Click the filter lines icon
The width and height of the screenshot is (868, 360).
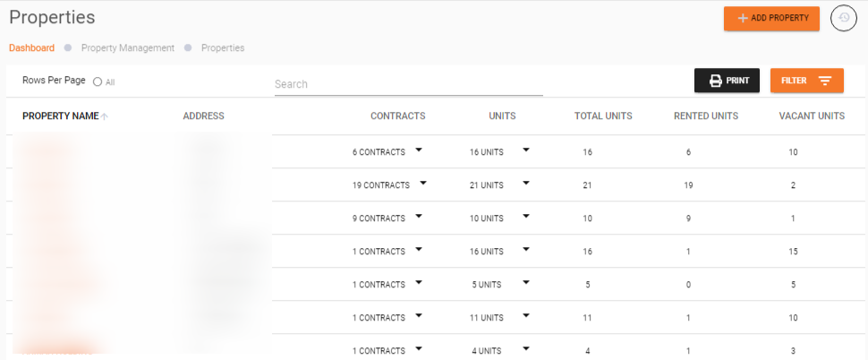(x=824, y=81)
